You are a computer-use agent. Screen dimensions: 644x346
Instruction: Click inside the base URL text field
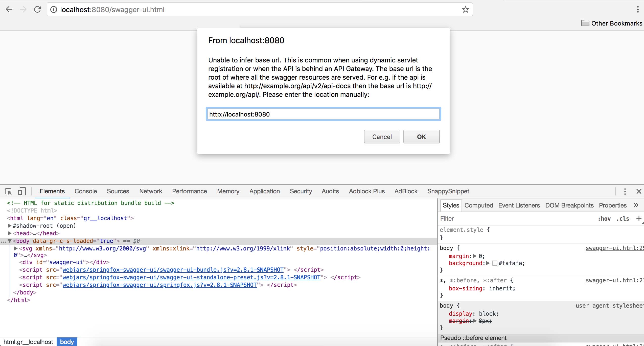(x=323, y=114)
